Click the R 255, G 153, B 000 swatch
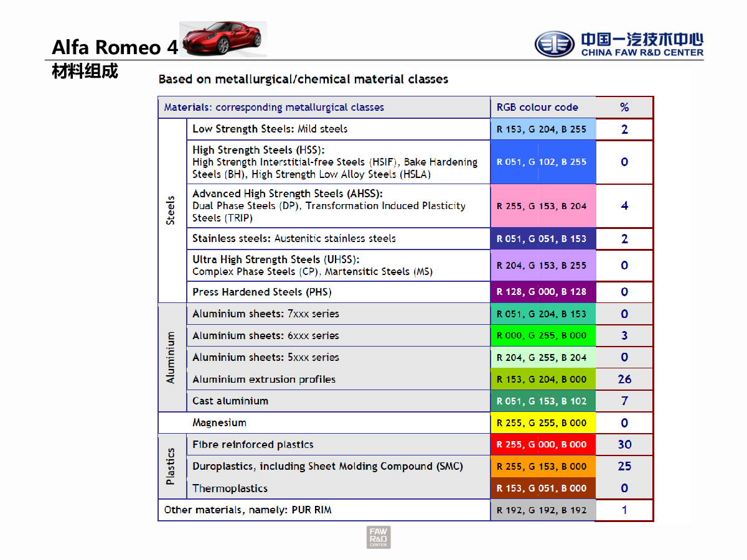 tap(543, 466)
